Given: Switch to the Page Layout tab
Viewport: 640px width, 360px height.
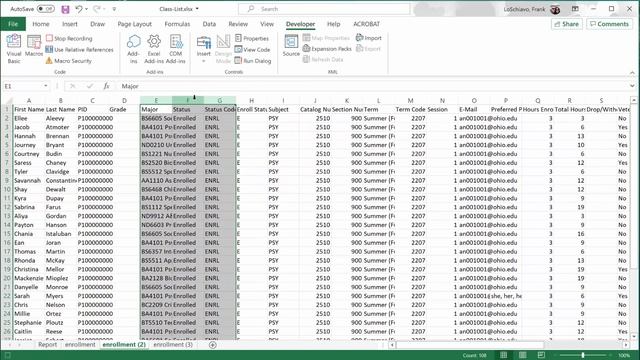Looking at the screenshot, I should (135, 24).
